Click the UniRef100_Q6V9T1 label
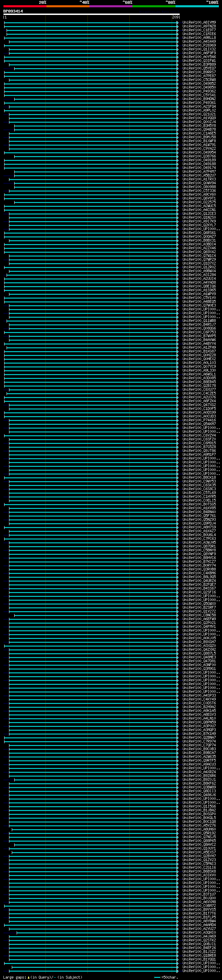This screenshot has width=222, height=980. (199, 198)
